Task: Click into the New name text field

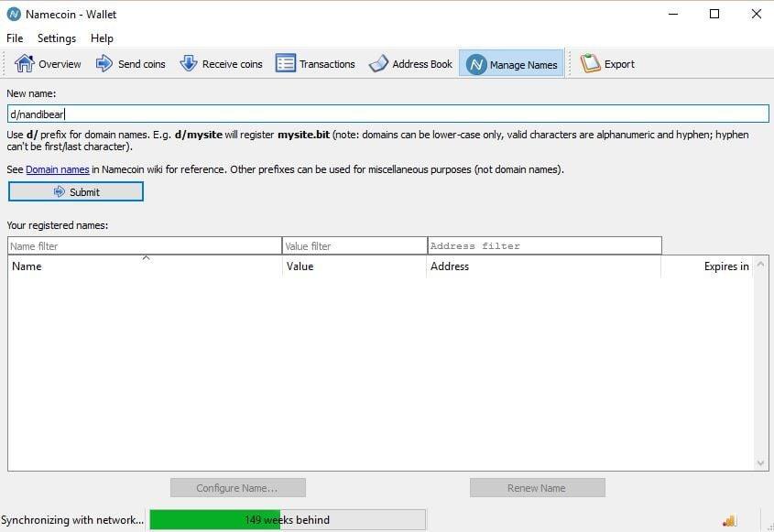Action: click(387, 114)
